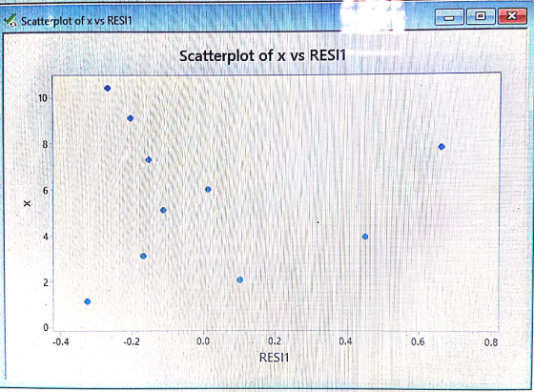The height and width of the screenshot is (392, 534).
Task: Click the x-axis tick label 0.2
Action: 275,340
